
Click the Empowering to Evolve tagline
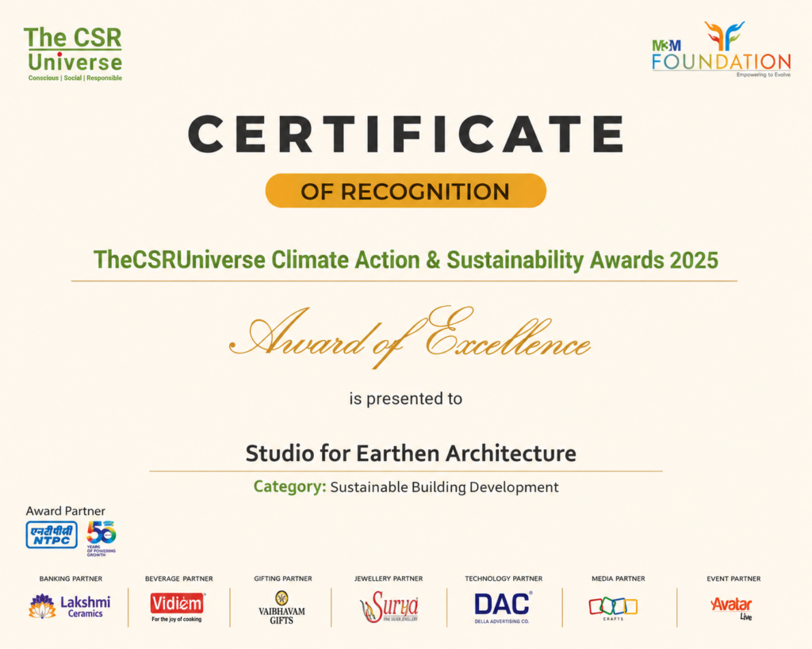tap(764, 75)
